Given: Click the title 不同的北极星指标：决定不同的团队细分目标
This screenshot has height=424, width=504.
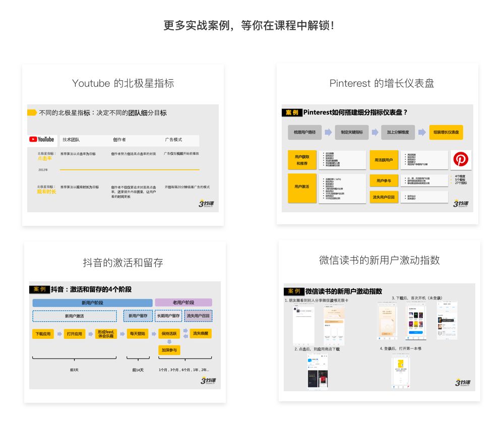Looking at the screenshot, I should (x=103, y=113).
